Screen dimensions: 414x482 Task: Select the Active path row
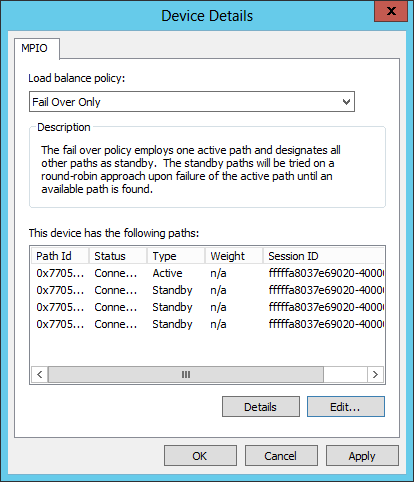pyautogui.click(x=207, y=273)
